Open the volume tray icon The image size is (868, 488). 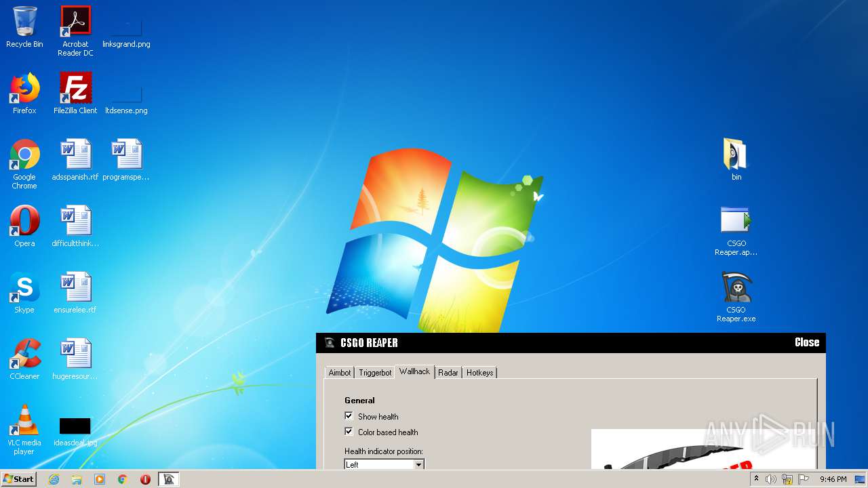point(771,479)
